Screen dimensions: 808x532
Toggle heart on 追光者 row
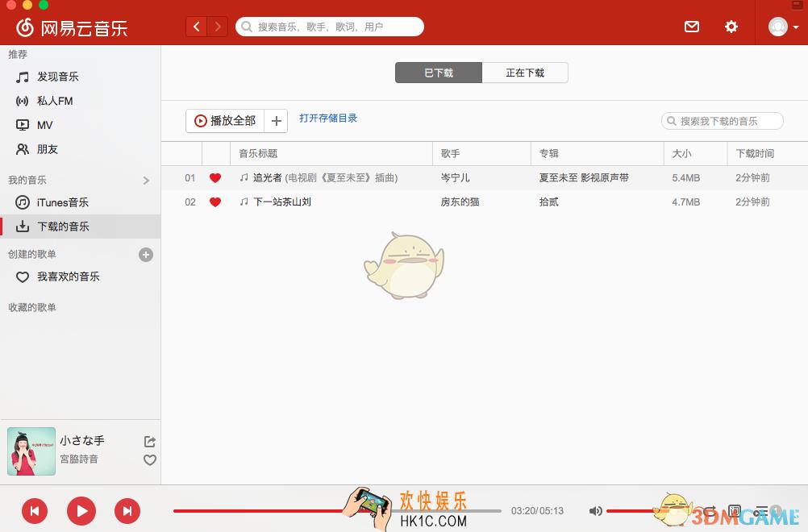215,178
